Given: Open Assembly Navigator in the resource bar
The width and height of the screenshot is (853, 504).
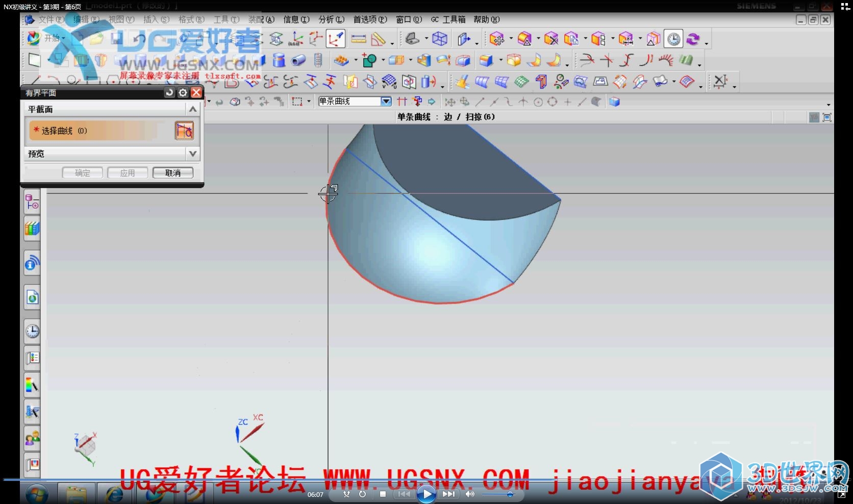Looking at the screenshot, I should coord(32,203).
